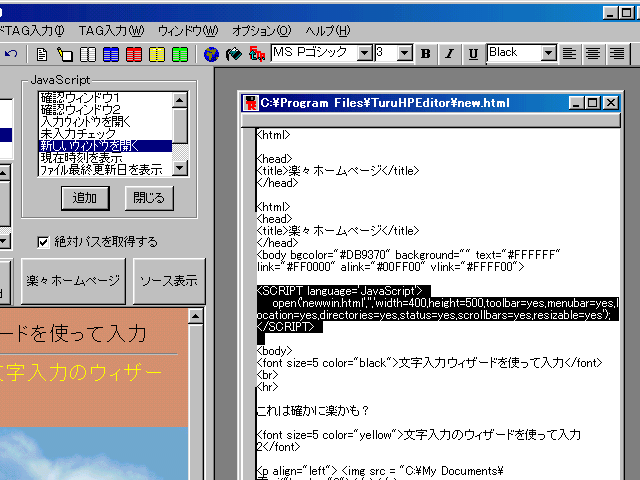Open the TAG入力(W) menu

[x=111, y=31]
